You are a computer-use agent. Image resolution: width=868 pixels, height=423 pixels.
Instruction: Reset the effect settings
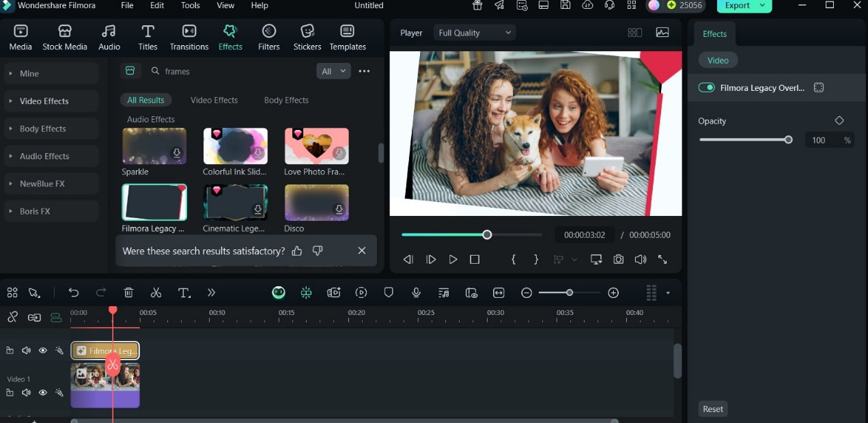[x=713, y=409]
